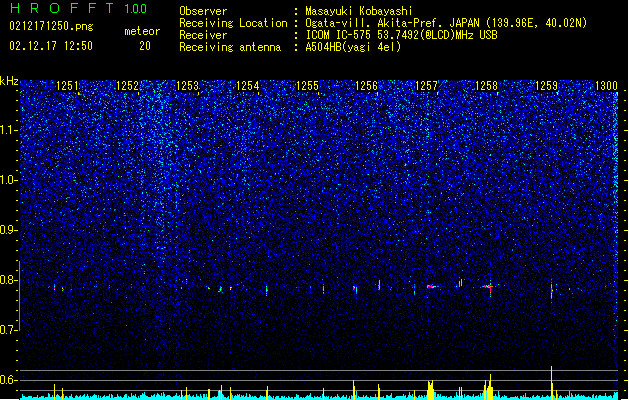Viewport: 629px width, 400px height.
Task: Click the timestamp 02.12.17 12:50
Action: click(51, 46)
